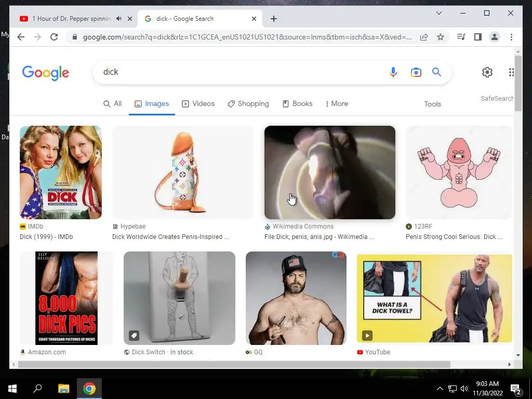Screen dimensions: 532x399
Task: Open the Amazon.com source link
Action: pyautogui.click(x=43, y=352)
